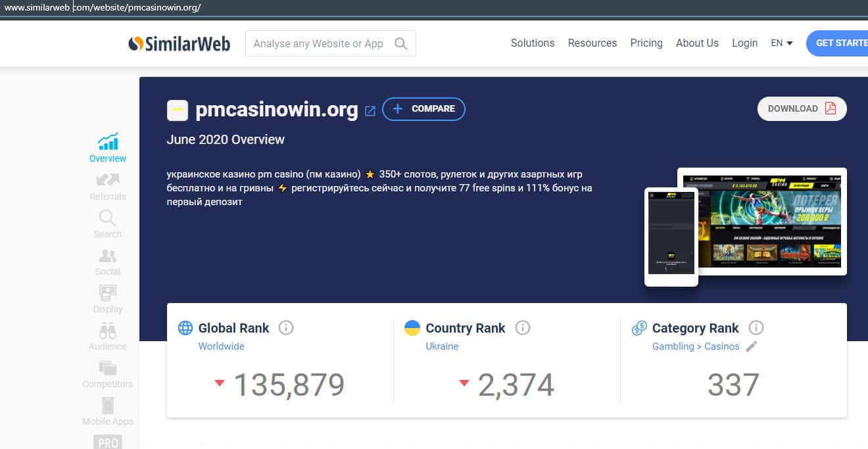Open the Gambling > Casinos category link
The width and height of the screenshot is (868, 449).
coord(696,346)
